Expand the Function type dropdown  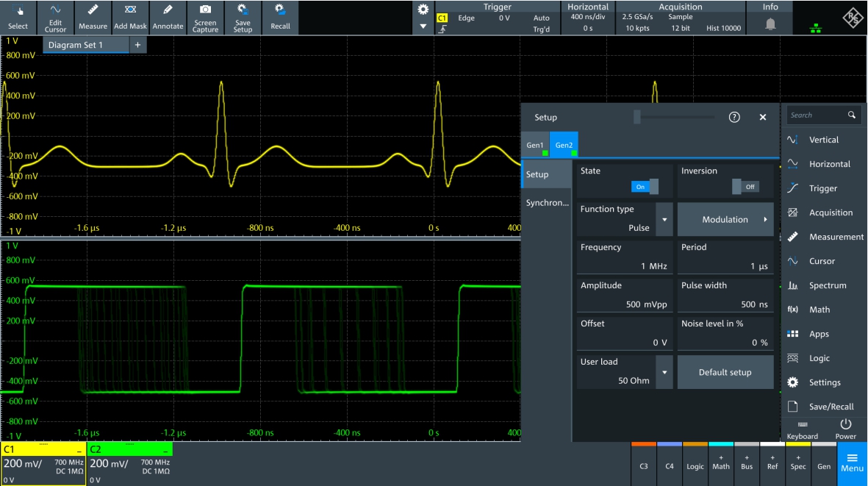click(664, 220)
